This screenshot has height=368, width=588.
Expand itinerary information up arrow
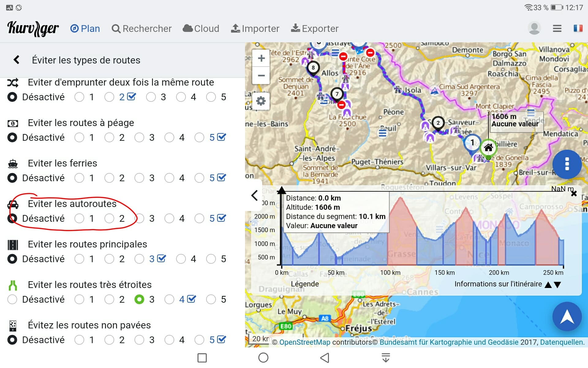pos(548,285)
